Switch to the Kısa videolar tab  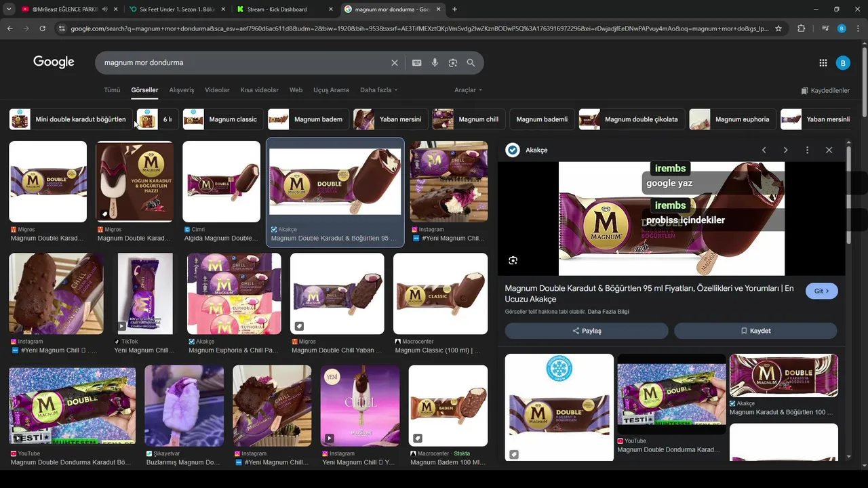click(259, 90)
